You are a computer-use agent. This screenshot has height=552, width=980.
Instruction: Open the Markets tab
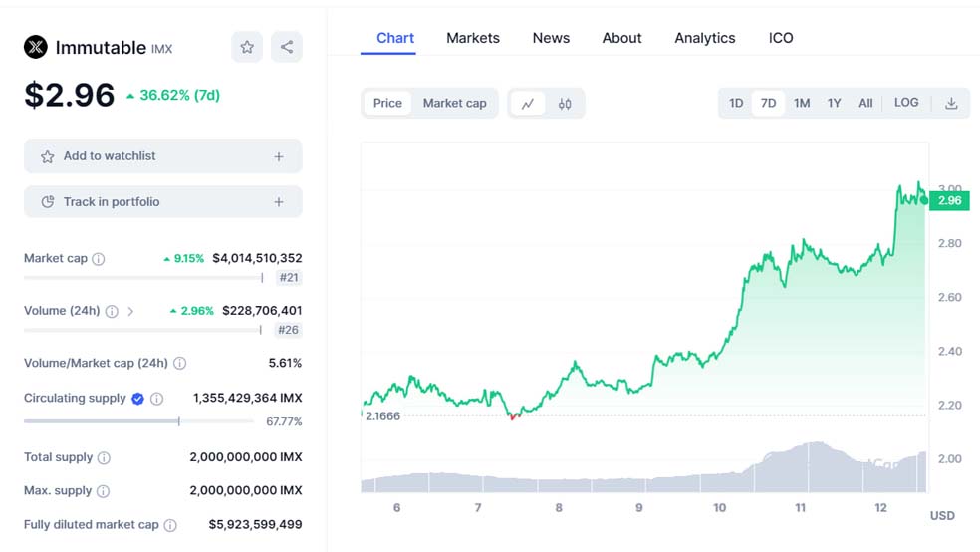(x=473, y=38)
